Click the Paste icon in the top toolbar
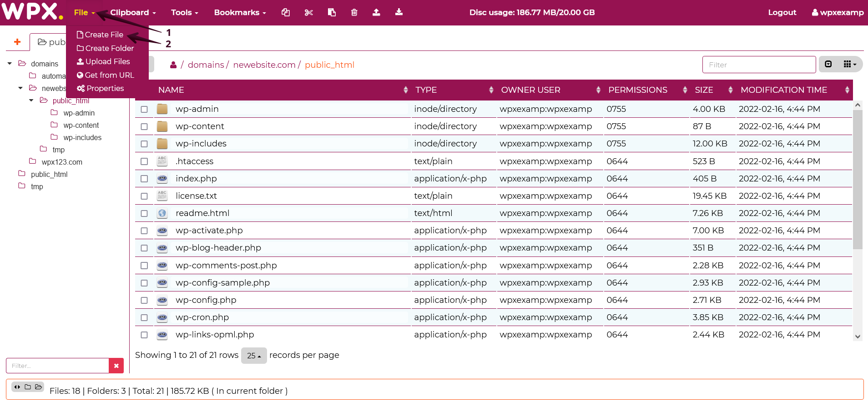 332,12
